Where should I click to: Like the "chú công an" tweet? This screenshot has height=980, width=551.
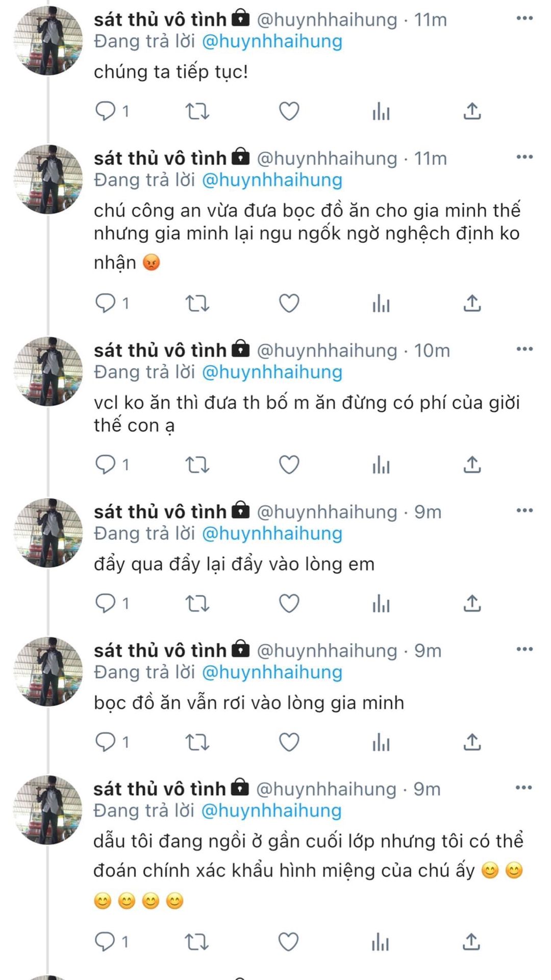coord(289,303)
